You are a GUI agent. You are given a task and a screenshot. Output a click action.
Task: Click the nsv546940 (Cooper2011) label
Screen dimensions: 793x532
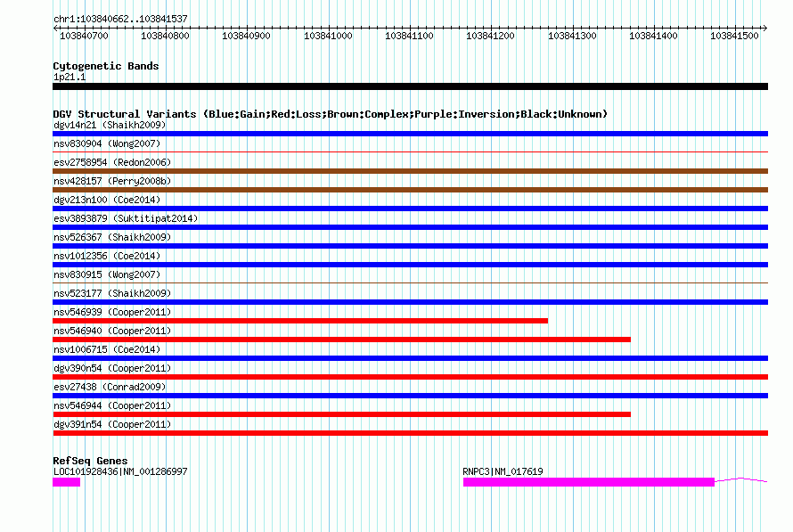coord(112,331)
